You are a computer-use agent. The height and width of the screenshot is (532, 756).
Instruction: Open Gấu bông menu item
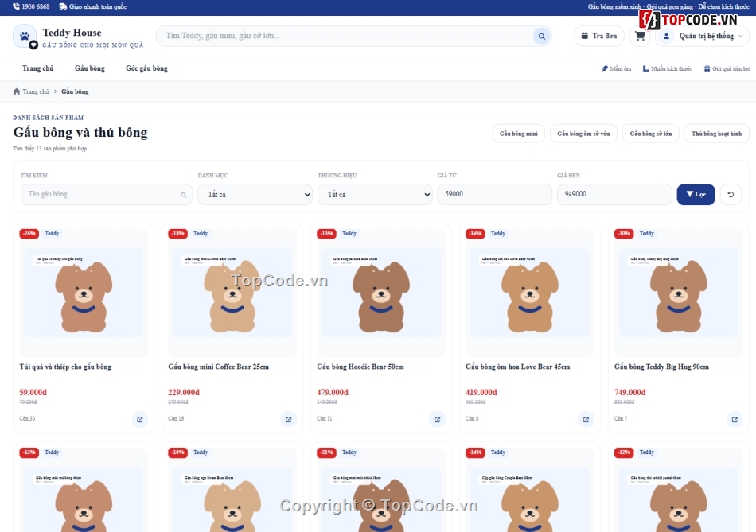[x=90, y=68]
